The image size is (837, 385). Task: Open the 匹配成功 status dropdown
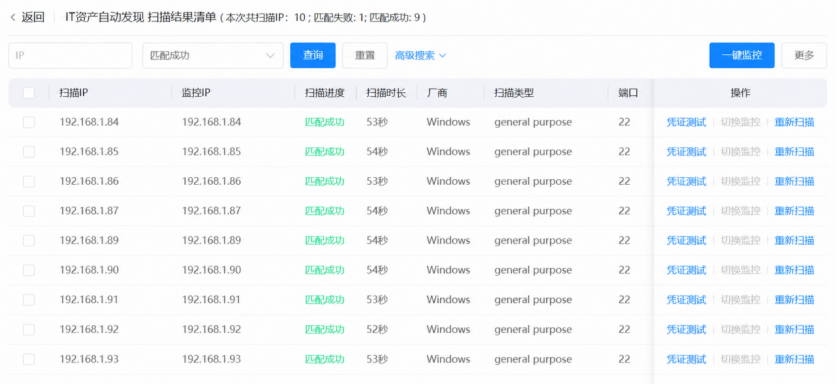pos(212,56)
